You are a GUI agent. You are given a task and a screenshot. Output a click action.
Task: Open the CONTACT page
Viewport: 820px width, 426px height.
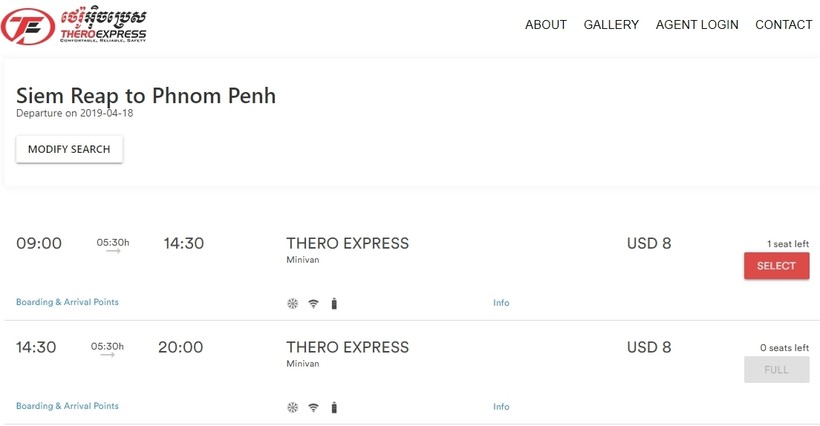point(783,25)
